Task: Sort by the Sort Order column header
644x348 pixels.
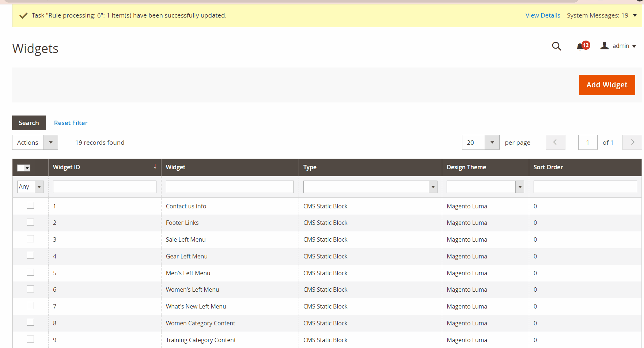Action: point(548,167)
